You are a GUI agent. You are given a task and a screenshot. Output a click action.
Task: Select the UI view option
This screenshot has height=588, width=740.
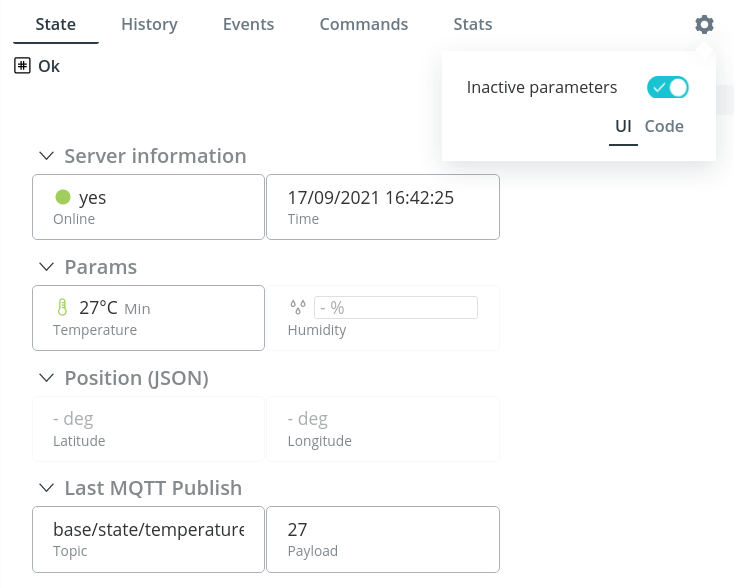[623, 126]
